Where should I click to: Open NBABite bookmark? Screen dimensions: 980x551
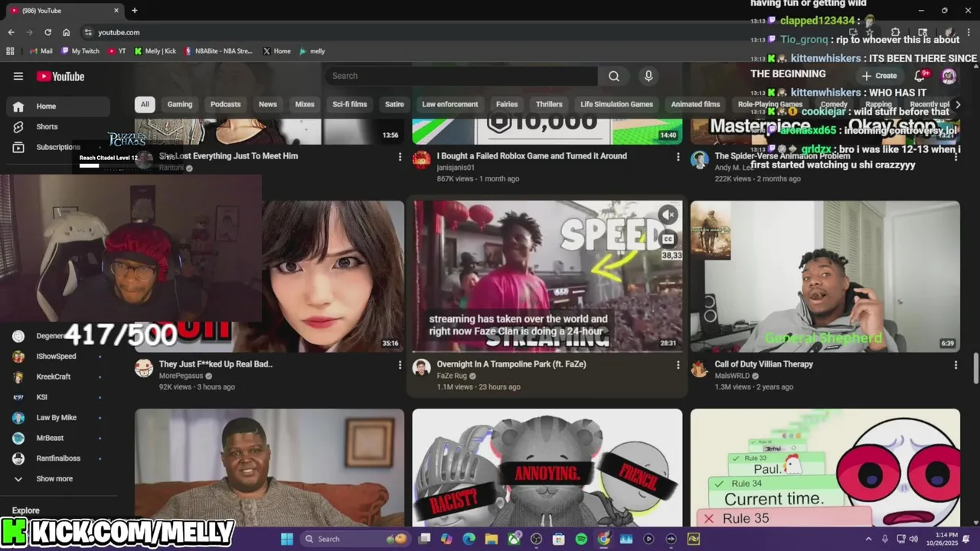(217, 51)
